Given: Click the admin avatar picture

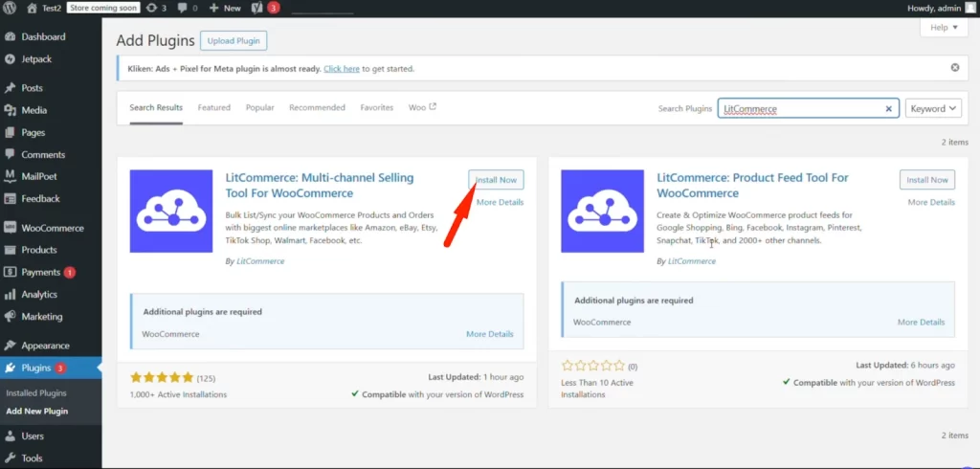Looking at the screenshot, I should [x=969, y=8].
